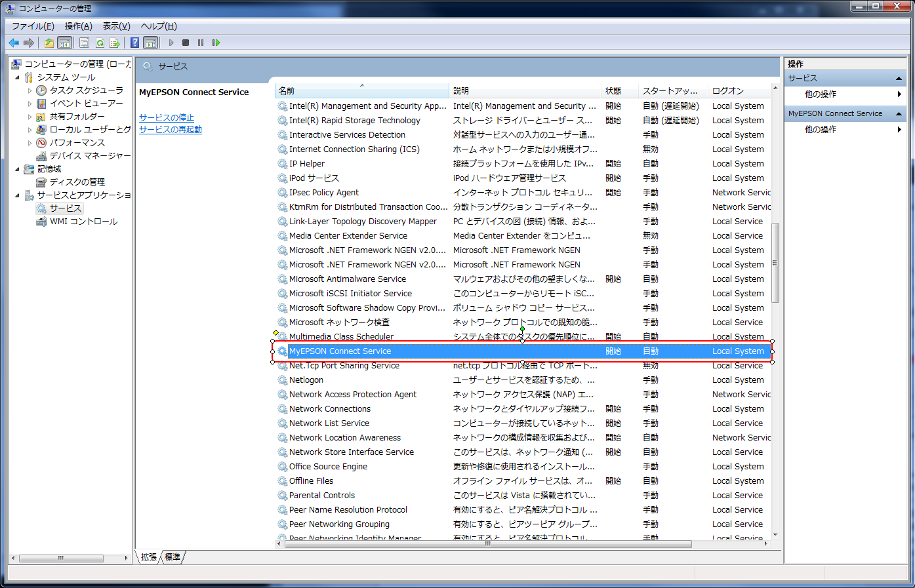Expand the イベント ビューアー tree node arrow
Screen dimensions: 915x588
pyautogui.click(x=30, y=104)
